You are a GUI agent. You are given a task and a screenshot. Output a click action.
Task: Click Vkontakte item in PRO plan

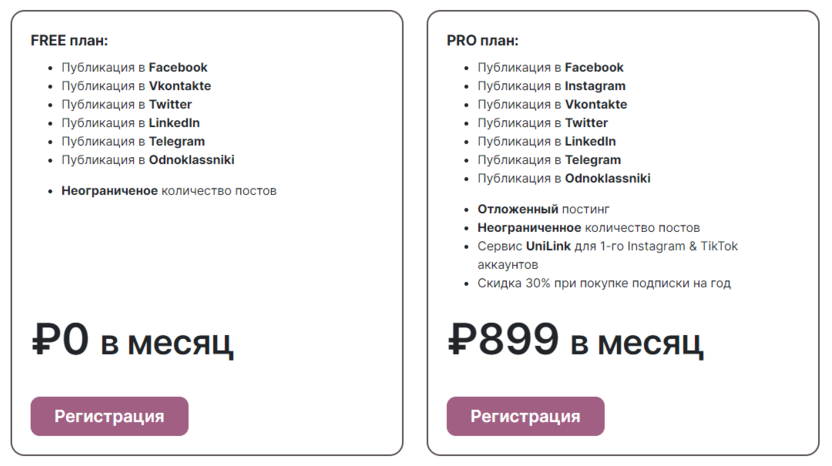(x=552, y=104)
